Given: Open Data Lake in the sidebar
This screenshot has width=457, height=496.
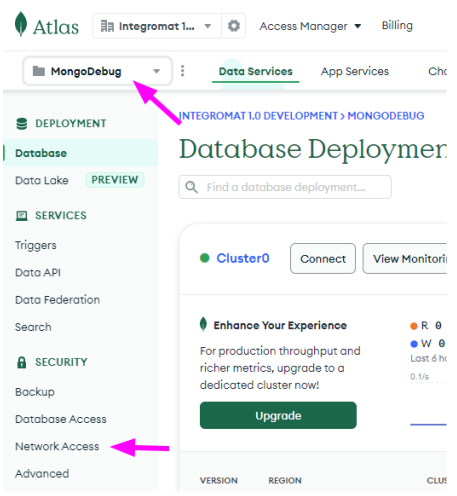Looking at the screenshot, I should tap(42, 180).
